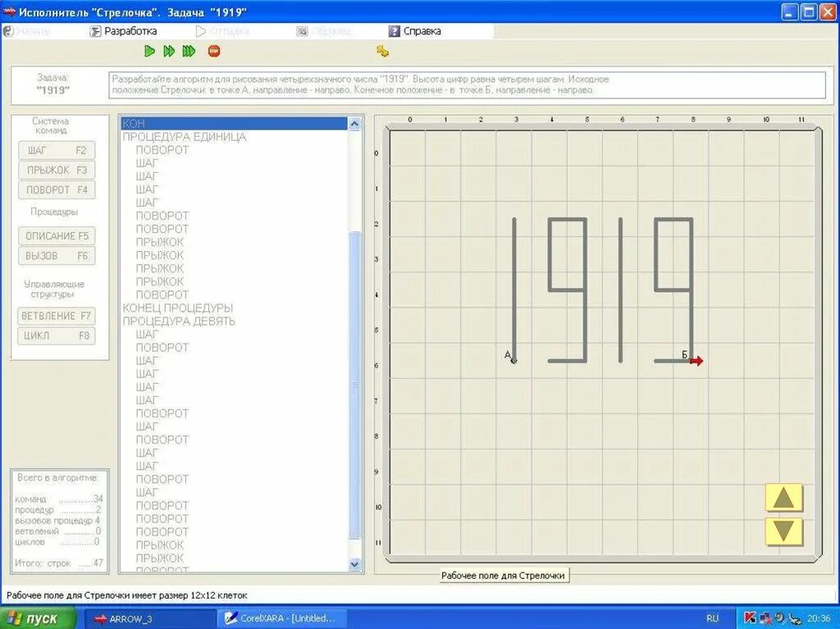Click the ОПИСАНИЕ F5 procedure button
Screen dimensions: 840x629
pos(57,236)
